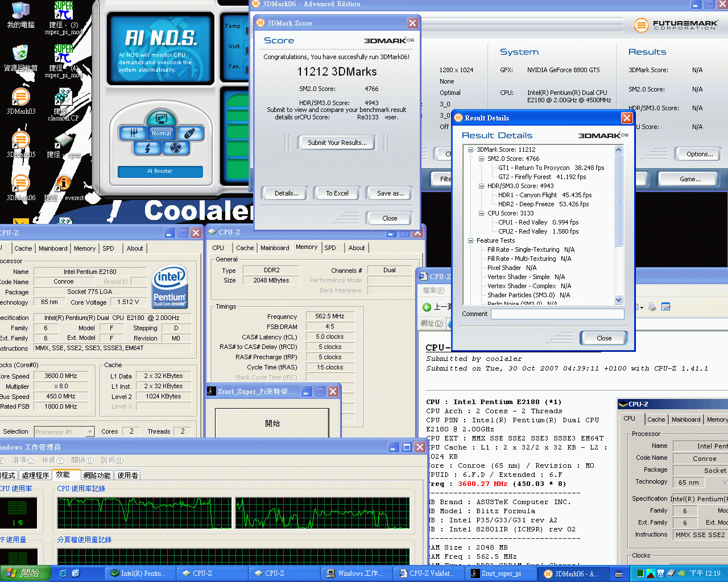Click the Normal mode button in AI N.O.S.
Image resolution: width=728 pixels, height=582 pixels.
point(161,133)
